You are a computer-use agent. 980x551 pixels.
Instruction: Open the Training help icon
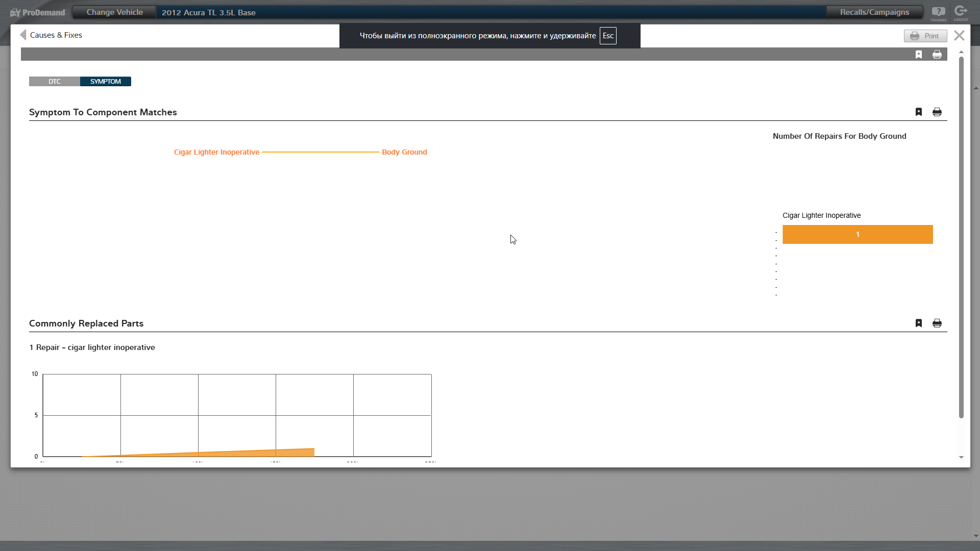[x=938, y=12]
